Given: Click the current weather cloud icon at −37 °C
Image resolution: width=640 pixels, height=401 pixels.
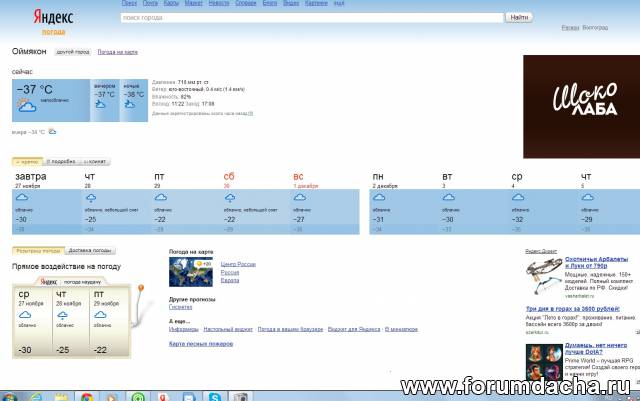Looking at the screenshot, I should click(26, 106).
